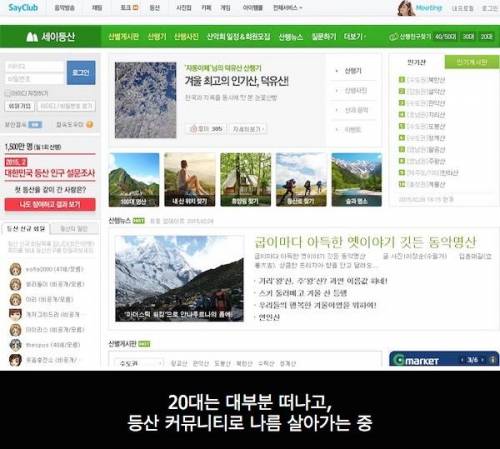Toggle the save ID checkbox
This screenshot has width=500, height=449.
pyautogui.click(x=8, y=93)
